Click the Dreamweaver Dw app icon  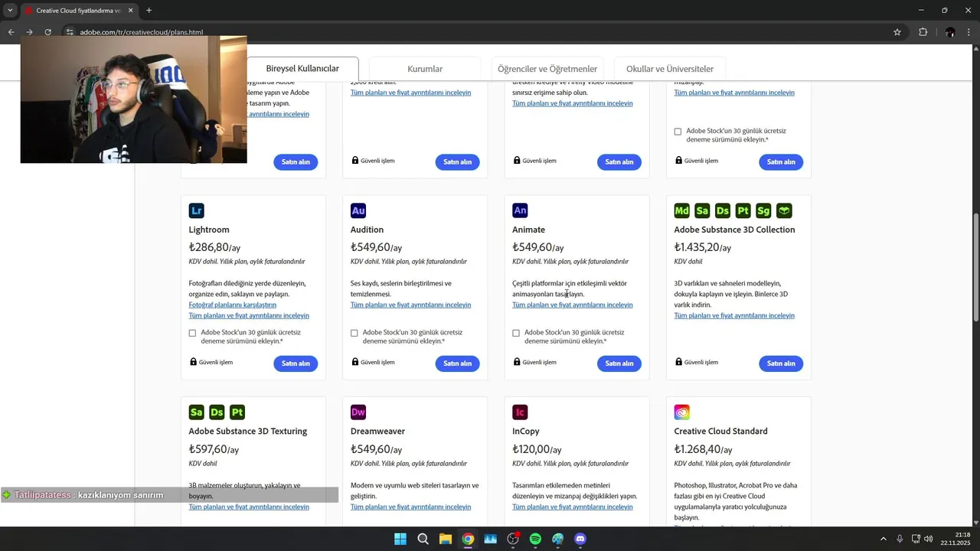358,412
